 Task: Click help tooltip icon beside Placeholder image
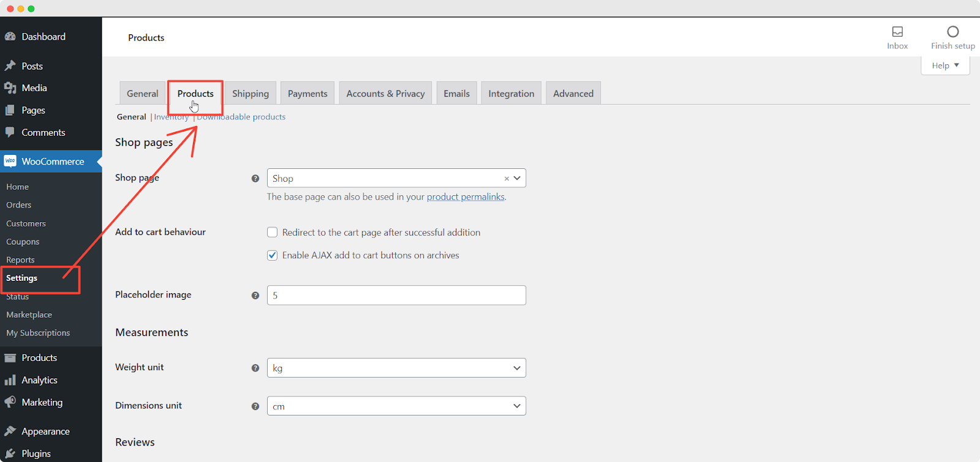[x=255, y=296]
